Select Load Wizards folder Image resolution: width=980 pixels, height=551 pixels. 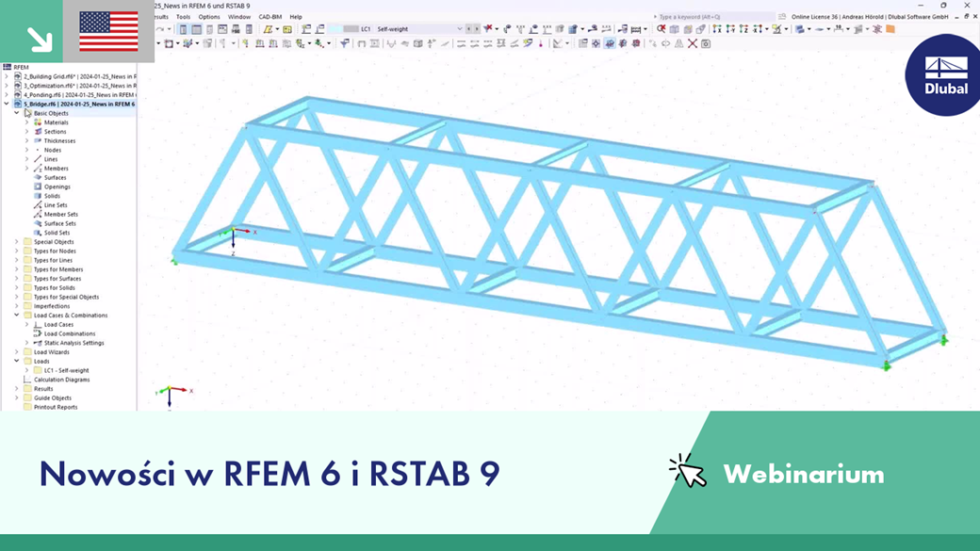pyautogui.click(x=51, y=352)
